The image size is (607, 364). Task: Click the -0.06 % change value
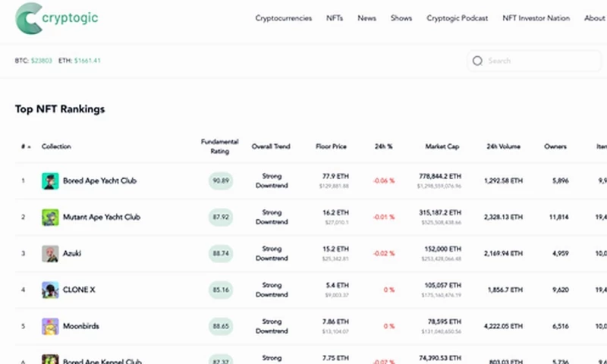(384, 180)
